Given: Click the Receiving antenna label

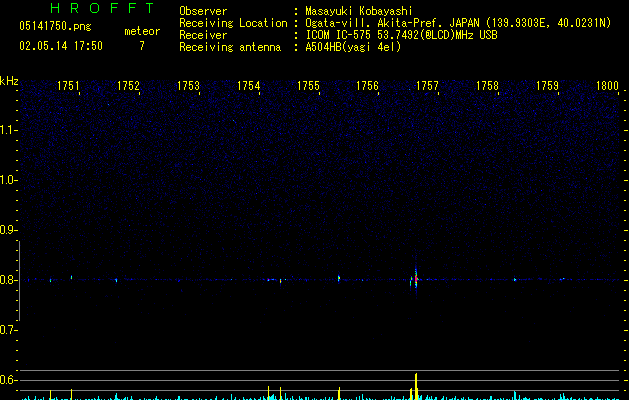Looking at the screenshot, I should click(230, 47).
